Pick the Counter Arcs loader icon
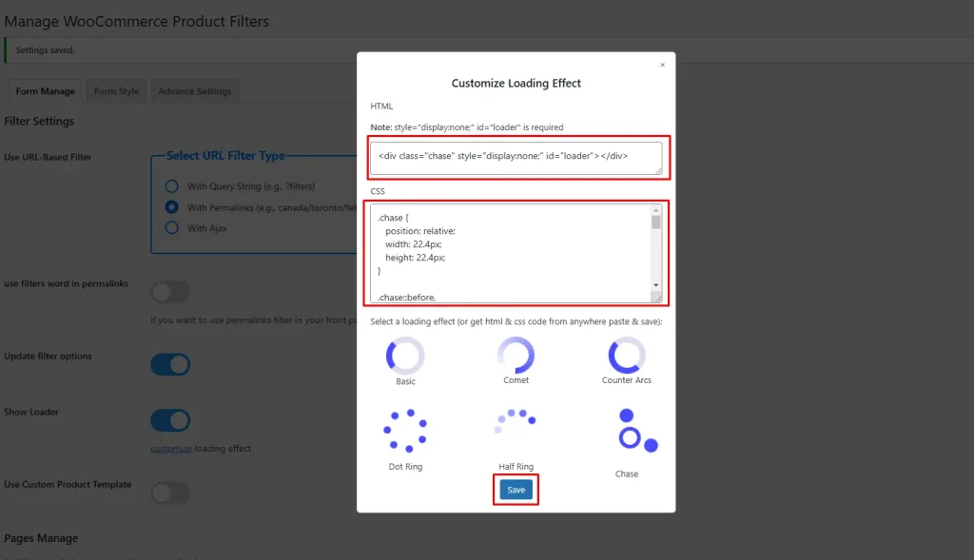The height and width of the screenshot is (560, 974). tap(626, 355)
